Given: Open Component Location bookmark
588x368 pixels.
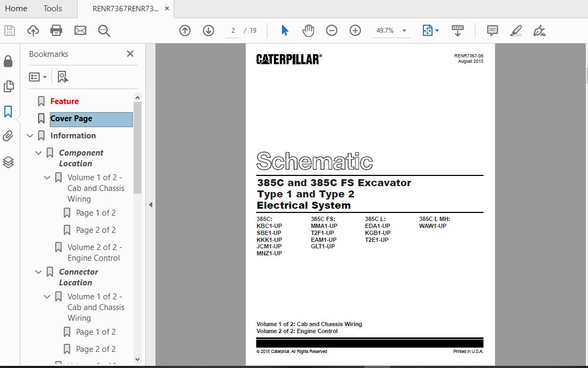Looking at the screenshot, I should coord(81,158).
